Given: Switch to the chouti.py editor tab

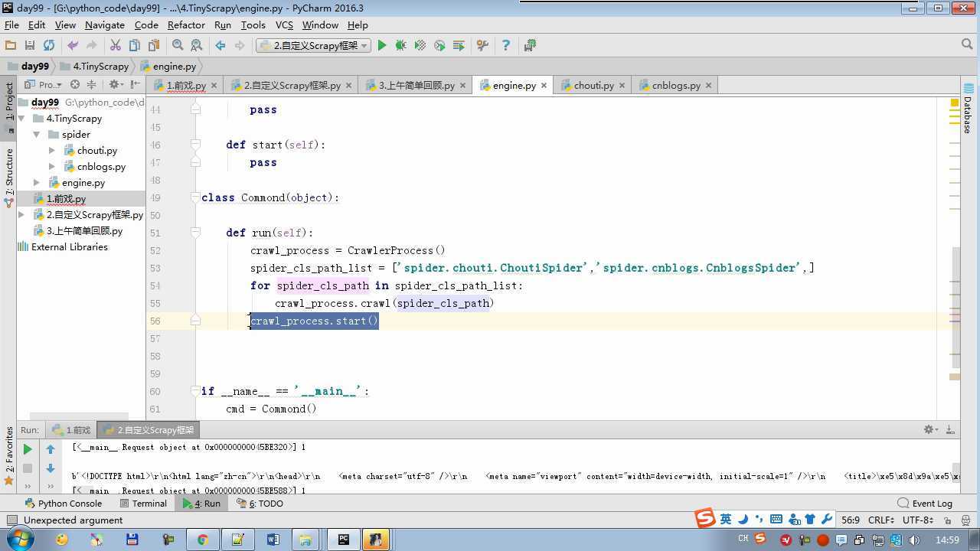Looking at the screenshot, I should 593,85.
